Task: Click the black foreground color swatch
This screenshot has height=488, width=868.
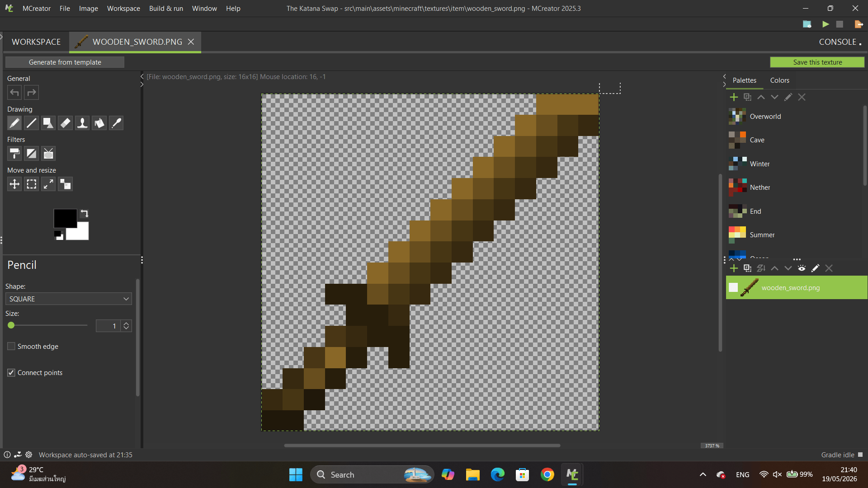Action: 65,217
